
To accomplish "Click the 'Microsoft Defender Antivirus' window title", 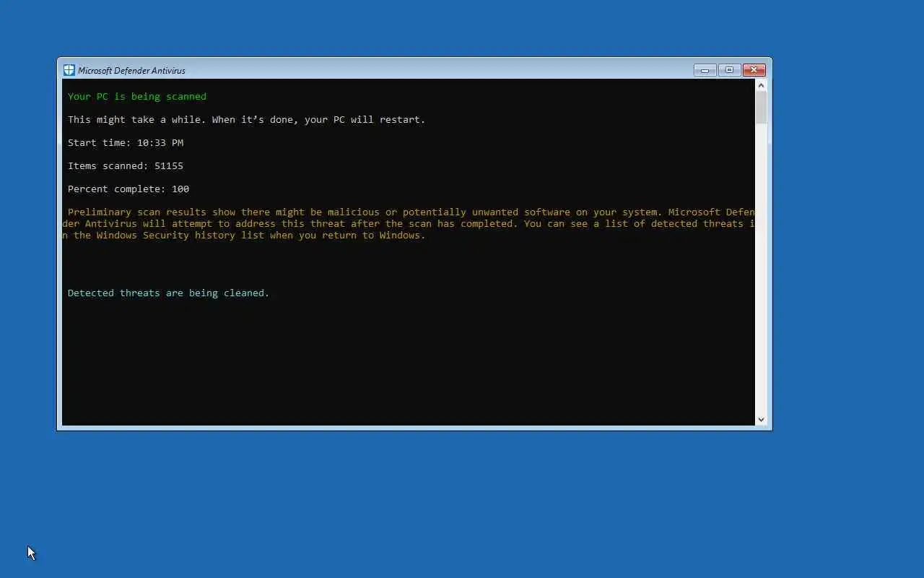I will tap(131, 71).
